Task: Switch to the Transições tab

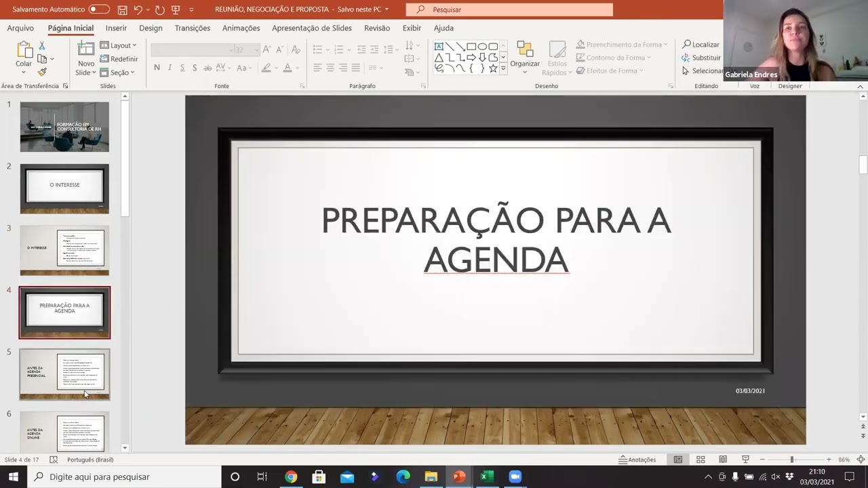Action: (193, 28)
